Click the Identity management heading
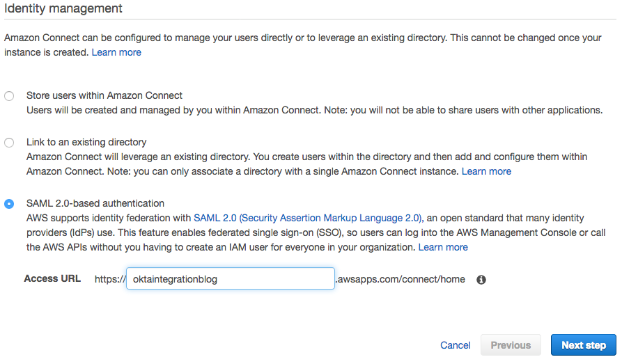622x364 pixels. point(63,9)
